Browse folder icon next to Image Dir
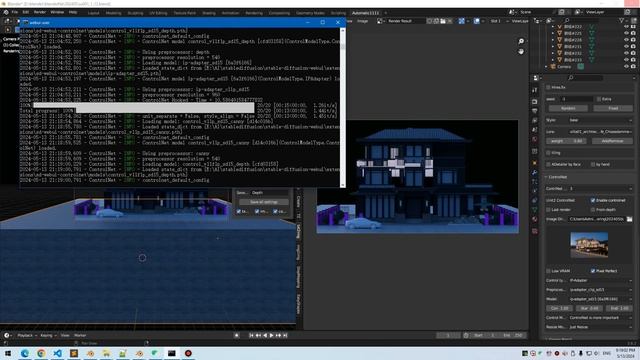This screenshot has height=360, width=640. (x=629, y=219)
